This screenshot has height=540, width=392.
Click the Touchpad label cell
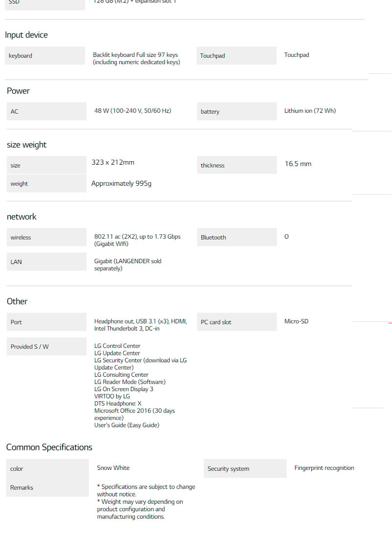236,56
